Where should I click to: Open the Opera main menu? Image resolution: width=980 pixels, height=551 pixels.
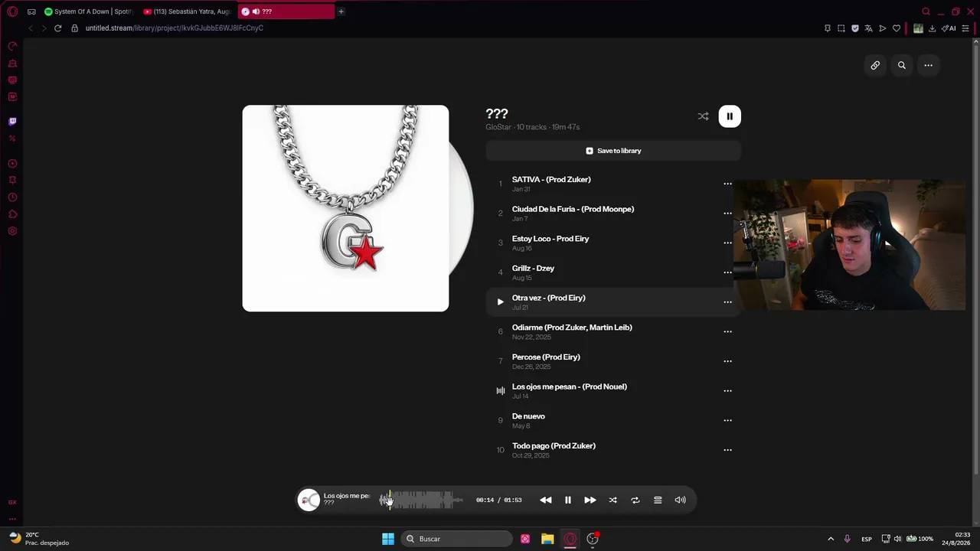(12, 11)
